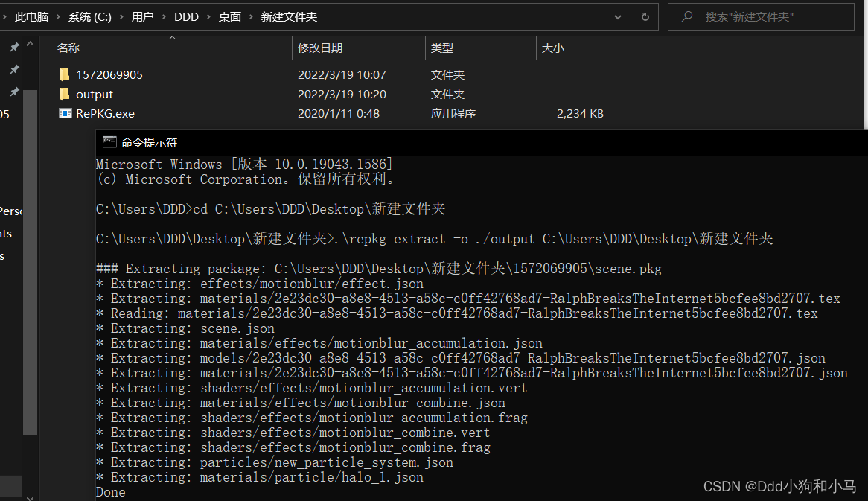Click date 2020/1/11 0:48

coord(339,113)
